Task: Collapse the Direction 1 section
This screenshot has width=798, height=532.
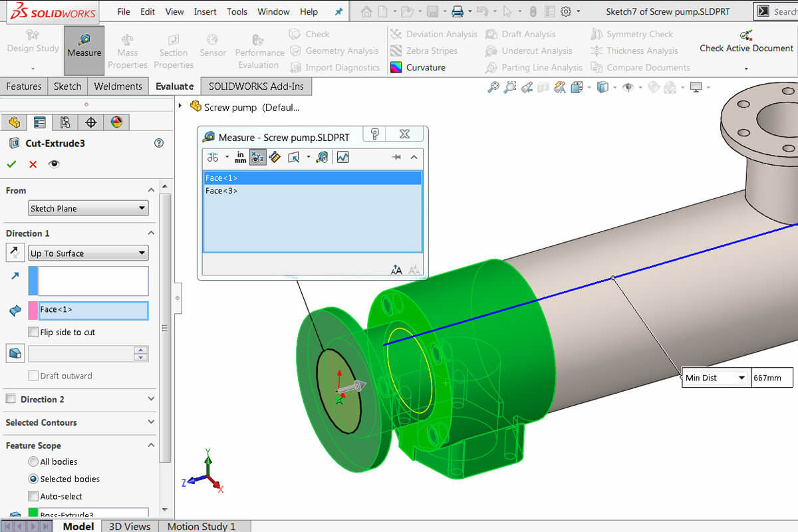Action: pos(151,233)
